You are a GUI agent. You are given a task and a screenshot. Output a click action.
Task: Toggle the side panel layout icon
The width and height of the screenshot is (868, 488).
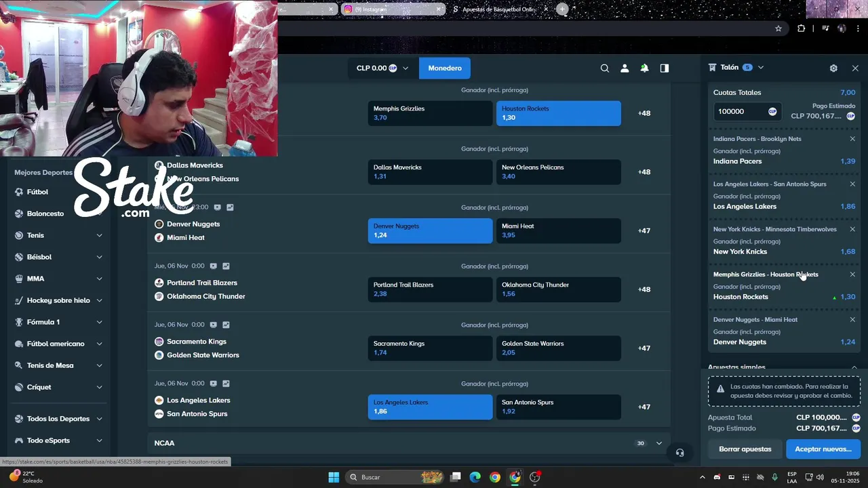(x=665, y=68)
